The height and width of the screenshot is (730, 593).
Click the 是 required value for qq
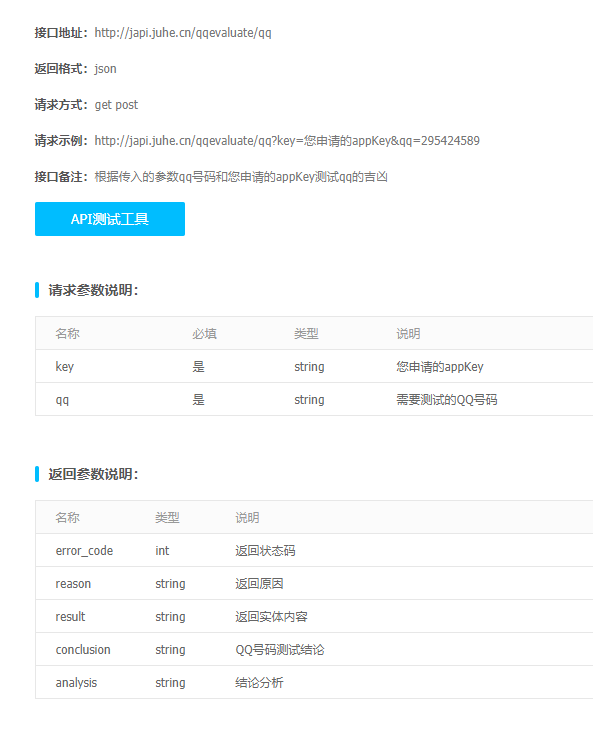point(198,400)
